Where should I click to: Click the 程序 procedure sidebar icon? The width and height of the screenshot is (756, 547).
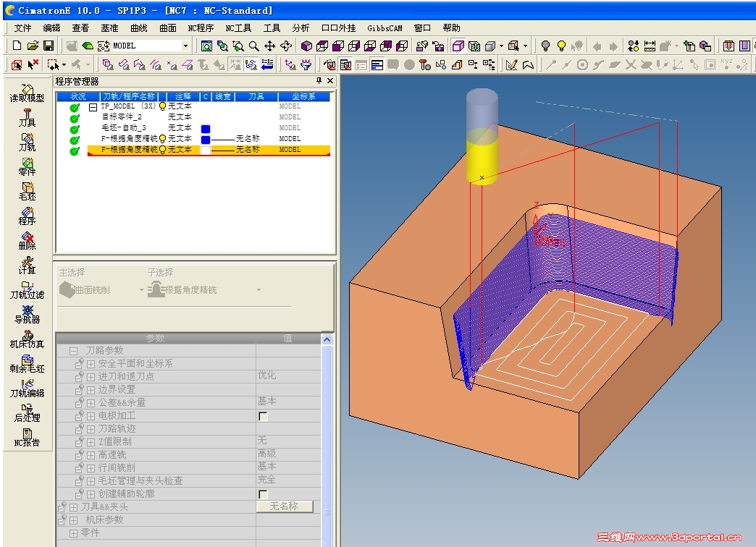tap(27, 216)
